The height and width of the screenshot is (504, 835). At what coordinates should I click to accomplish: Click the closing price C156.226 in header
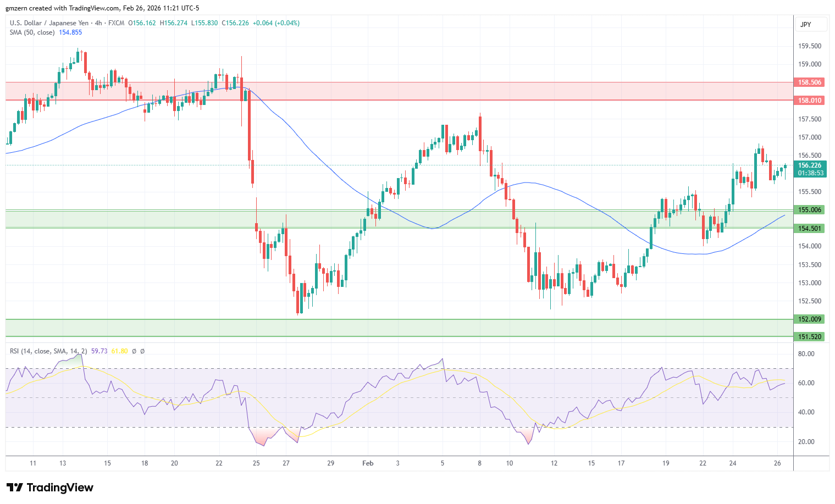click(235, 23)
